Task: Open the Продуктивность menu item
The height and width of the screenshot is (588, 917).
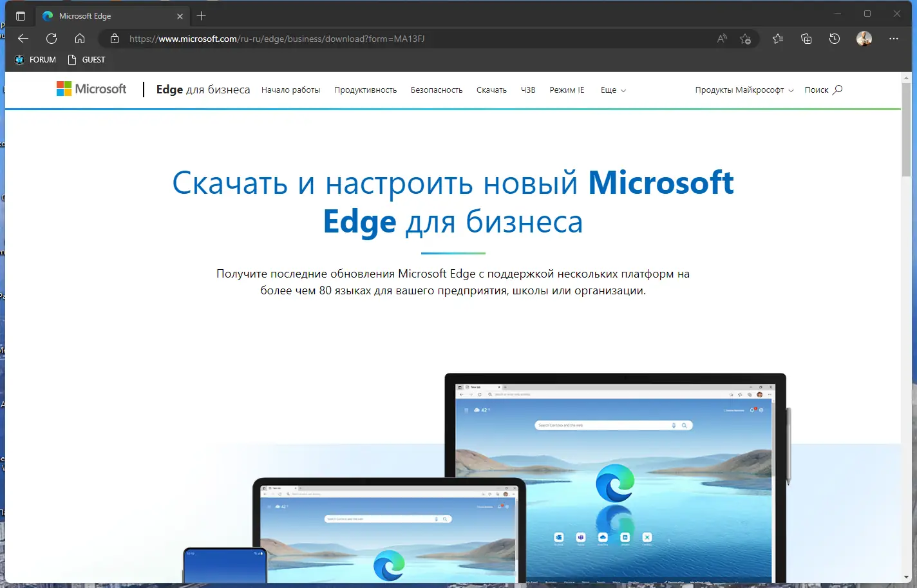Action: tap(366, 90)
